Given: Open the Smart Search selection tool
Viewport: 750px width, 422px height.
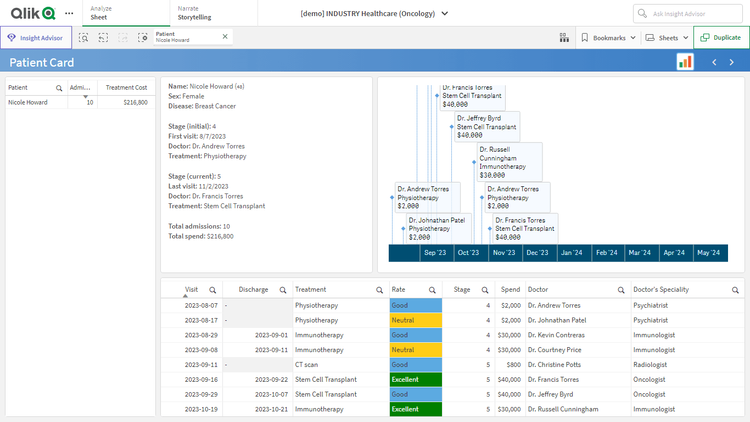Looking at the screenshot, I should [83, 37].
